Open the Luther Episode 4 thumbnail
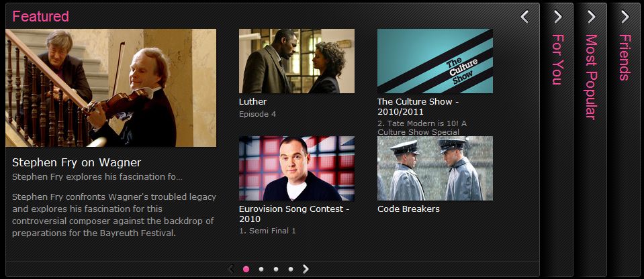 point(297,61)
